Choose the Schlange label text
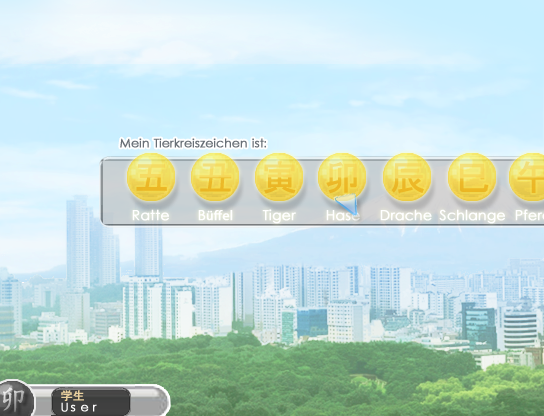 pos(472,216)
